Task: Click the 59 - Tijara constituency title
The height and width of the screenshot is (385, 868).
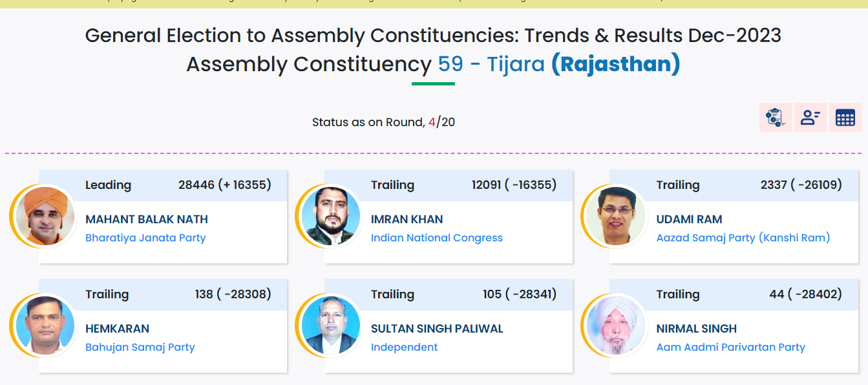Action: [x=491, y=65]
